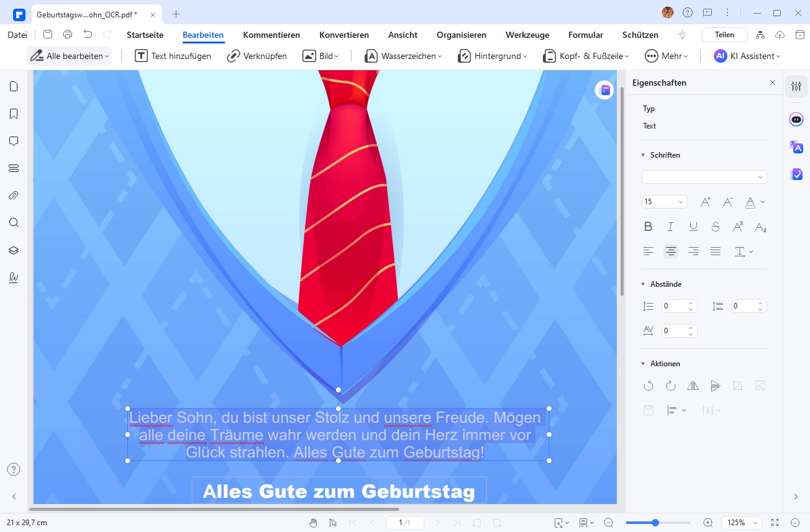
Task: Flip the object vertically
Action: tap(716, 385)
